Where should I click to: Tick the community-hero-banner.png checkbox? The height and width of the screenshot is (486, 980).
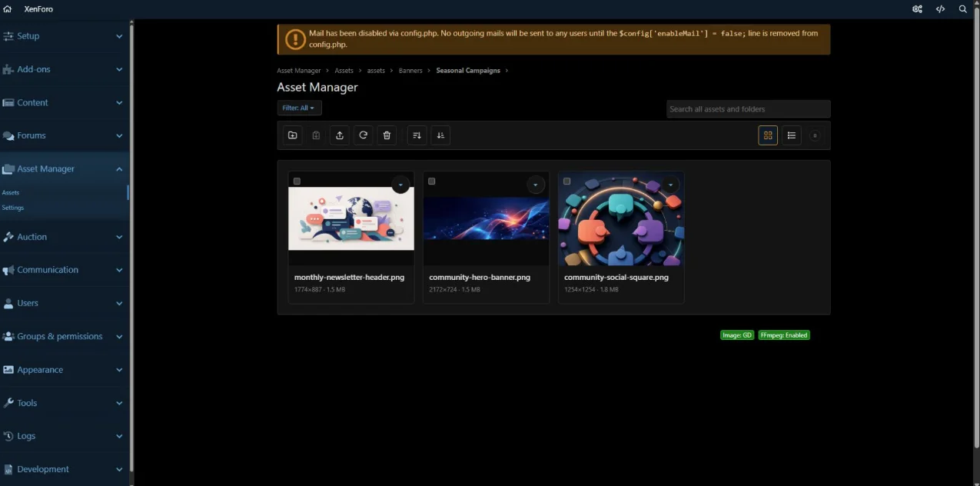432,181
